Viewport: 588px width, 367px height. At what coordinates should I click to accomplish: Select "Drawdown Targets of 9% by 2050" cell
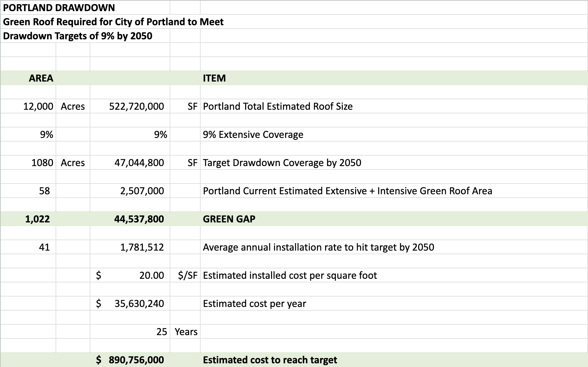pyautogui.click(x=78, y=36)
